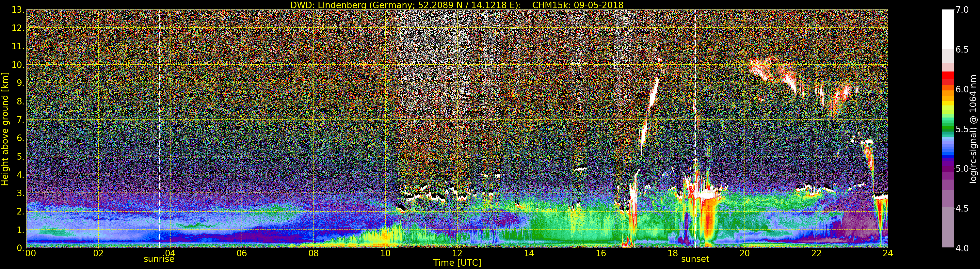This screenshot has height=269, width=980.
Task: Click the 'Height above ground [km]' axis label
Action: coord(5,129)
